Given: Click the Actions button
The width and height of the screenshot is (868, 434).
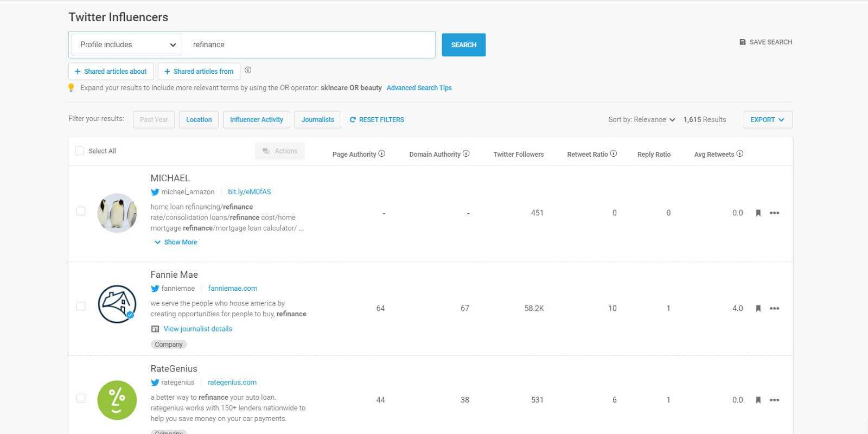Looking at the screenshot, I should pos(280,151).
